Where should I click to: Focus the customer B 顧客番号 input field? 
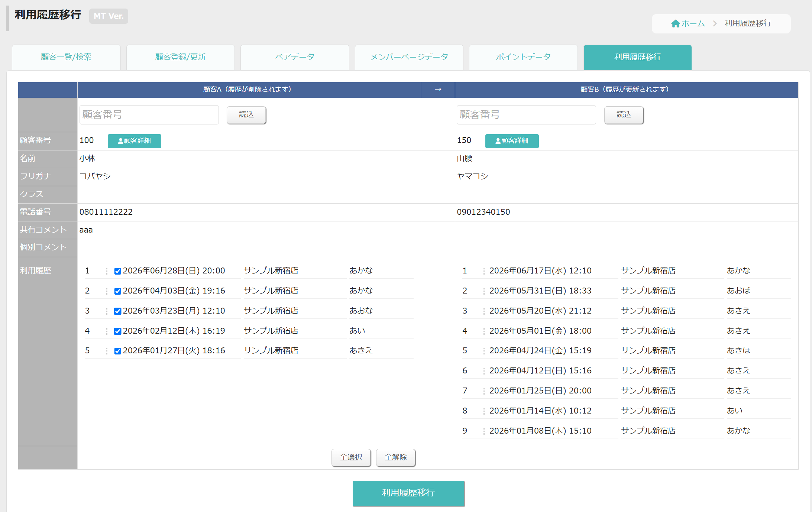point(526,115)
